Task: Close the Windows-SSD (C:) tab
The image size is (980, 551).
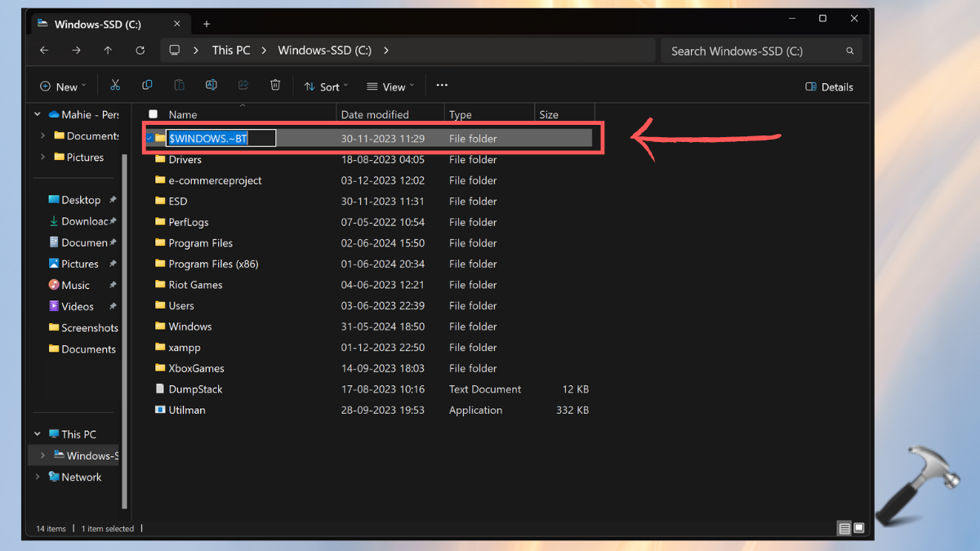Action: coord(176,24)
